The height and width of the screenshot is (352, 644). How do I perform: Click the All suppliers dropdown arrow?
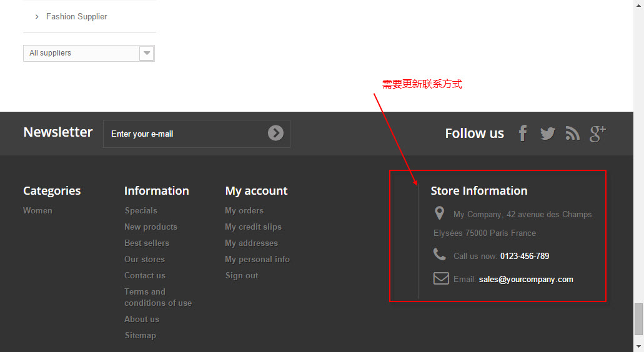click(x=147, y=53)
